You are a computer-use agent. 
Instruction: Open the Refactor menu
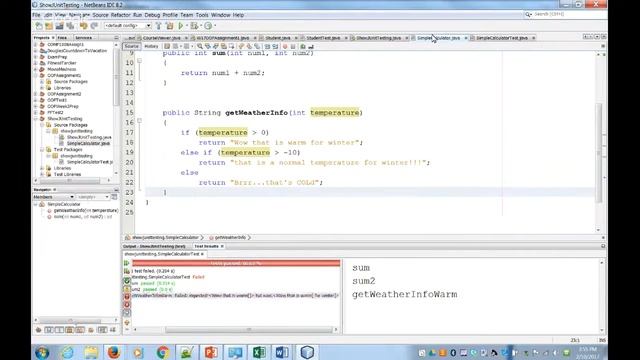[x=120, y=15]
